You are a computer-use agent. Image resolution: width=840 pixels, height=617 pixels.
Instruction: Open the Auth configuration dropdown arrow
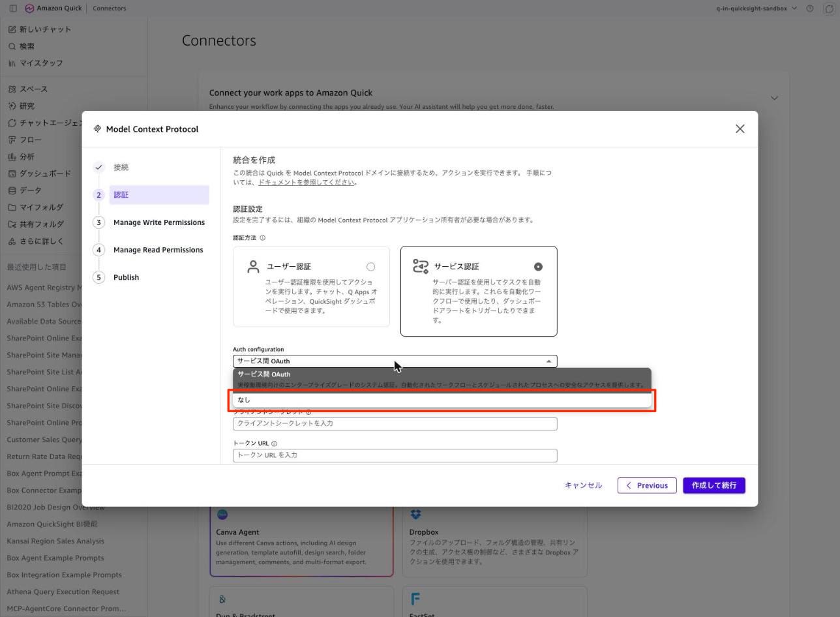549,361
